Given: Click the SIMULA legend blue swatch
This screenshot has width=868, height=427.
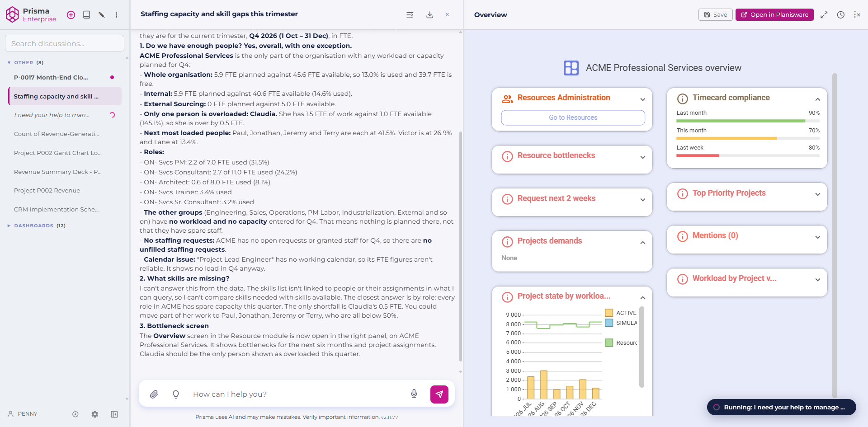Looking at the screenshot, I should point(609,323).
